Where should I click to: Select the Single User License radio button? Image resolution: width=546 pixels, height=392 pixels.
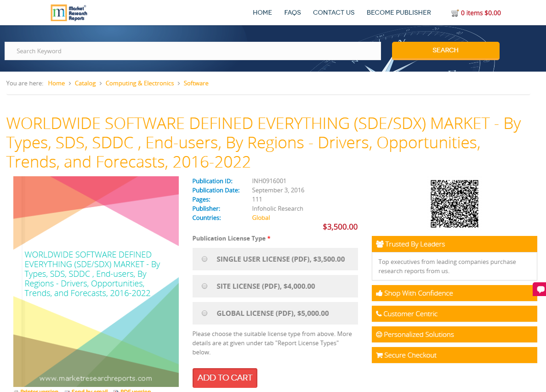pos(205,259)
